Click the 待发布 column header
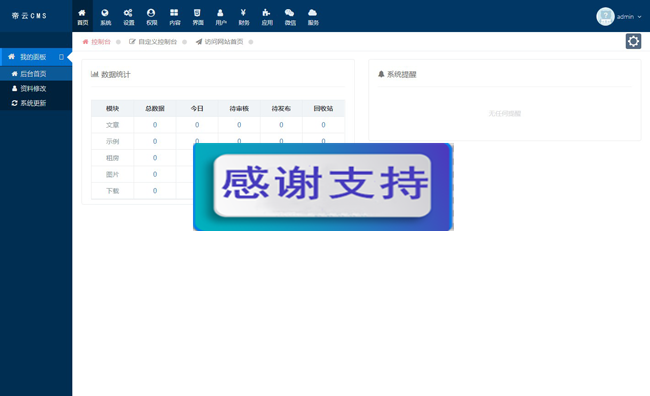Screen dimensions: 650x396 point(281,109)
